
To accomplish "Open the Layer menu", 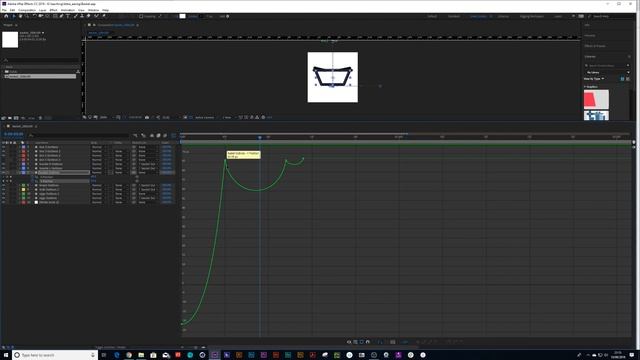I will pyautogui.click(x=42, y=10).
